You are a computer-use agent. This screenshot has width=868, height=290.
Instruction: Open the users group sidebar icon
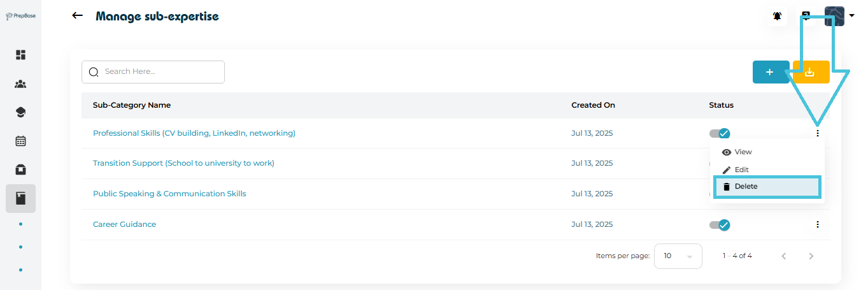coord(20,83)
